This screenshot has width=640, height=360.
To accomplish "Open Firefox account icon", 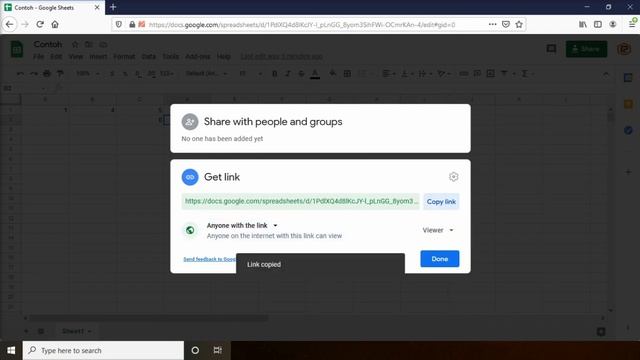I will coord(613,24).
